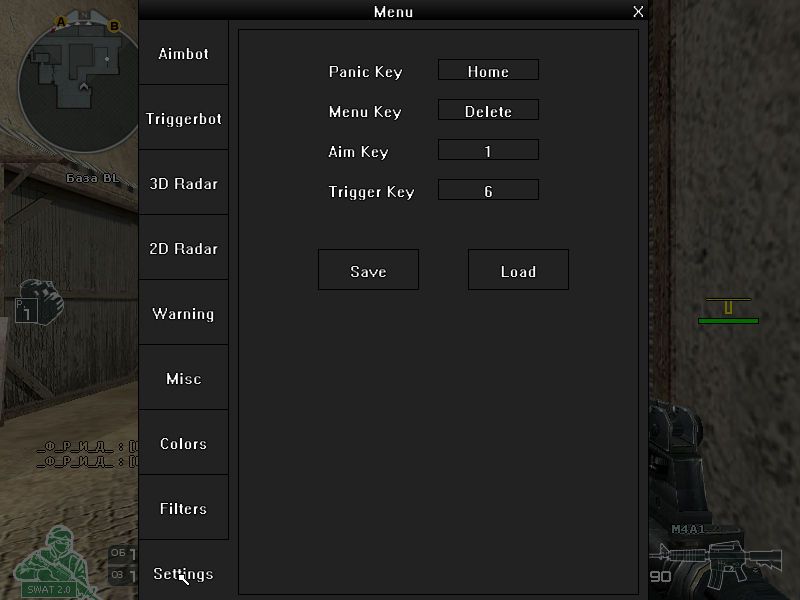Click the Aim Key binding field
This screenshot has height=600, width=800.
pyautogui.click(x=488, y=150)
